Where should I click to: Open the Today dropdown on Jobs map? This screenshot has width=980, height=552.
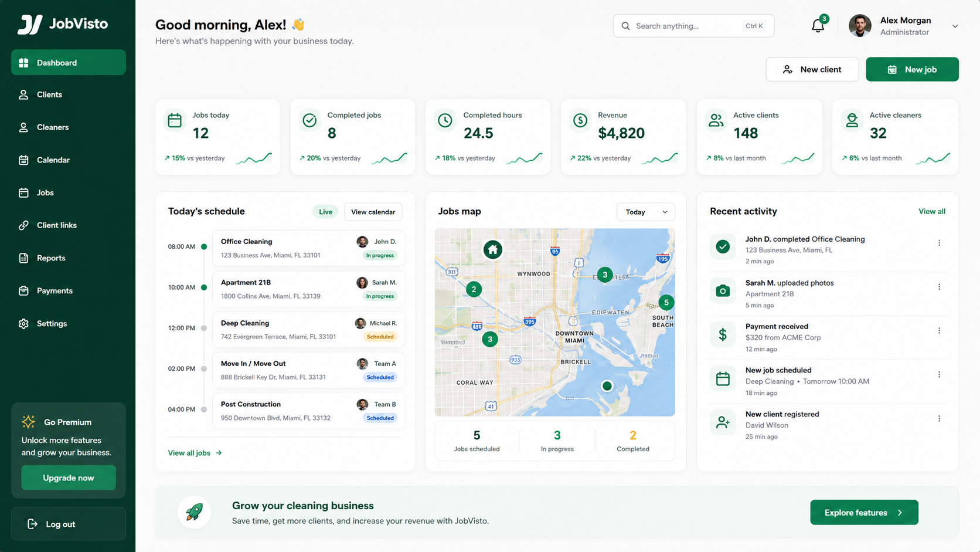click(x=645, y=212)
